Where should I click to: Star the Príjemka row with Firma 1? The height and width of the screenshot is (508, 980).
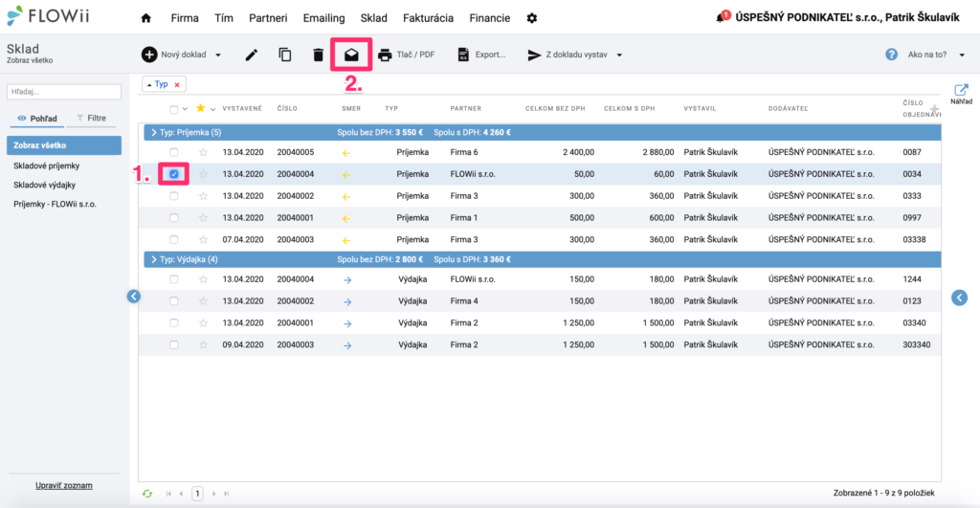tap(203, 218)
